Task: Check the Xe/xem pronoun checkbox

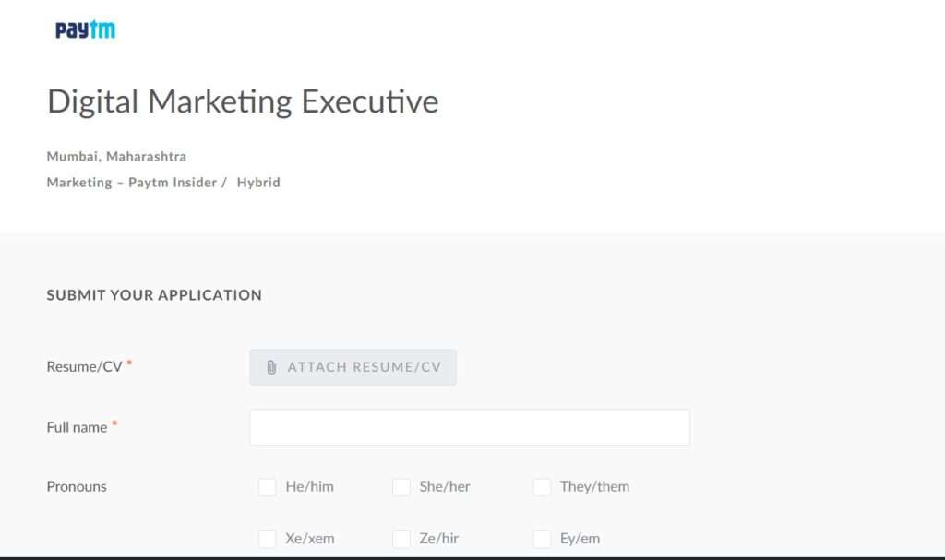Action: (x=268, y=538)
